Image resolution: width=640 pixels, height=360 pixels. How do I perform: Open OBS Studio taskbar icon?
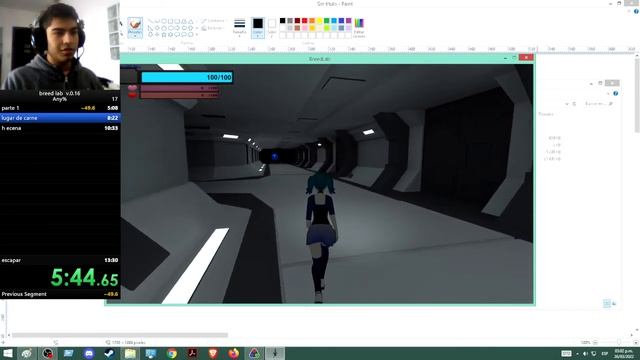[48, 353]
